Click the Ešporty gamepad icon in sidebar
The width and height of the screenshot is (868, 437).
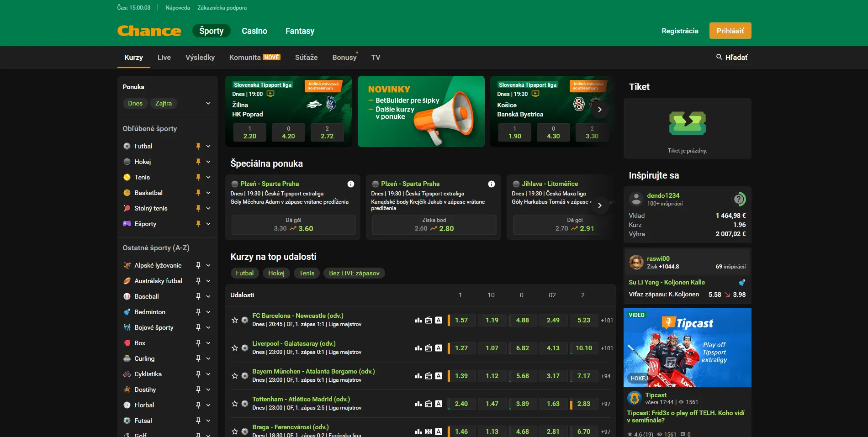click(x=127, y=224)
